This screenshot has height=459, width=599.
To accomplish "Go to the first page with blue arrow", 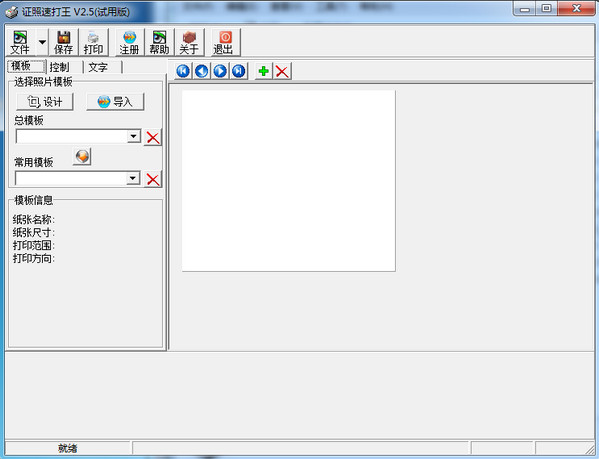I will (183, 71).
